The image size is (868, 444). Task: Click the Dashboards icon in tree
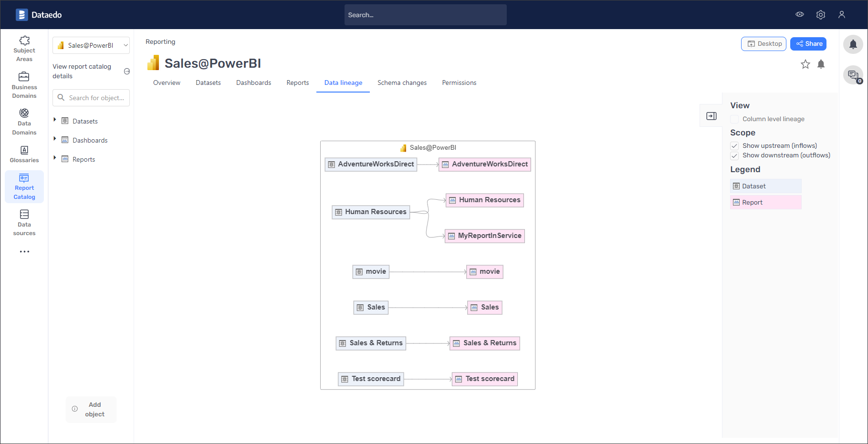(65, 140)
